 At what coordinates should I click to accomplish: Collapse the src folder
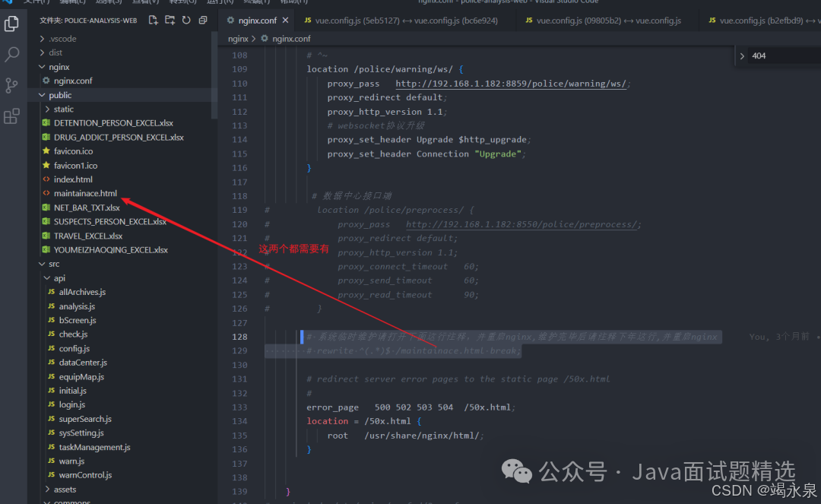coord(54,264)
